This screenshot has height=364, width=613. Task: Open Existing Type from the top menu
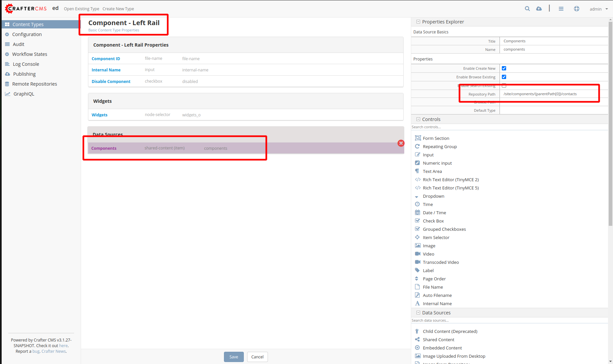pyautogui.click(x=81, y=9)
